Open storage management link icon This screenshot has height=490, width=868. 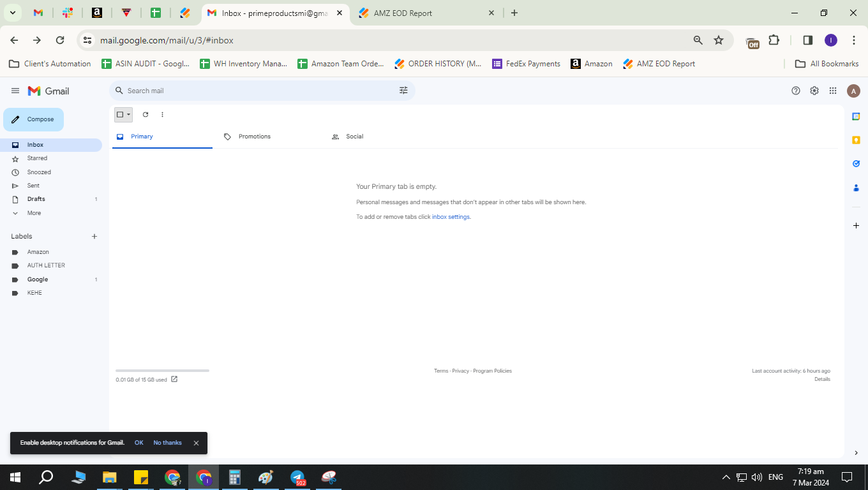coord(174,379)
